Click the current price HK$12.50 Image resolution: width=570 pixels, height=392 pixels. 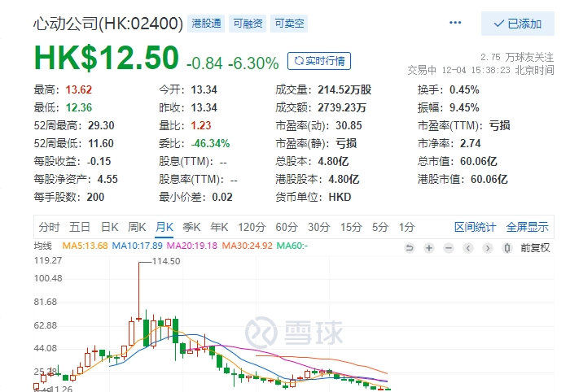click(107, 58)
